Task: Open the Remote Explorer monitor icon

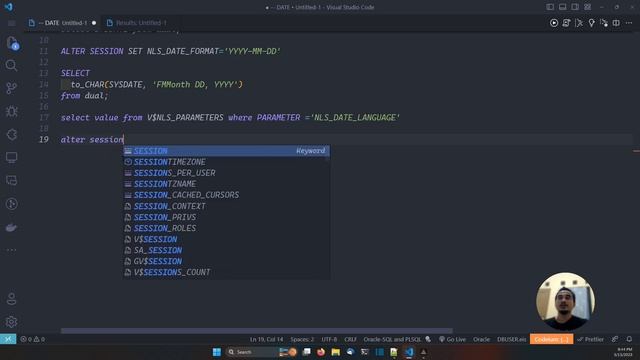Action: tap(11, 158)
